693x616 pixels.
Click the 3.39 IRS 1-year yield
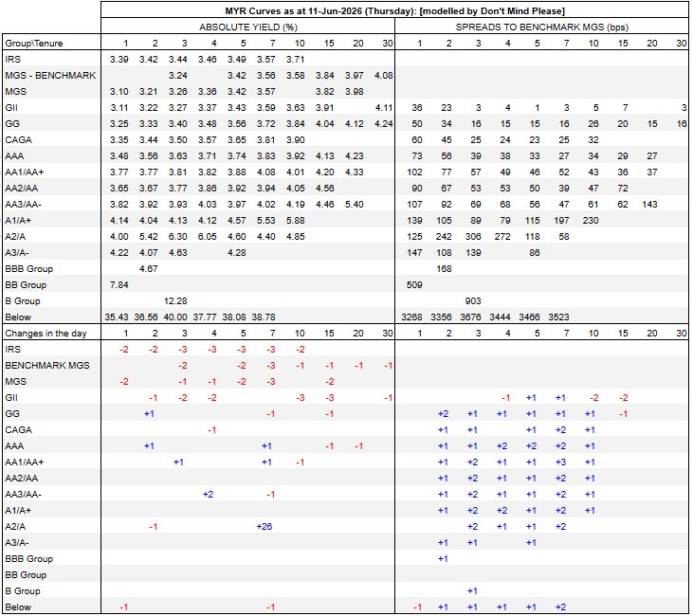point(119,59)
